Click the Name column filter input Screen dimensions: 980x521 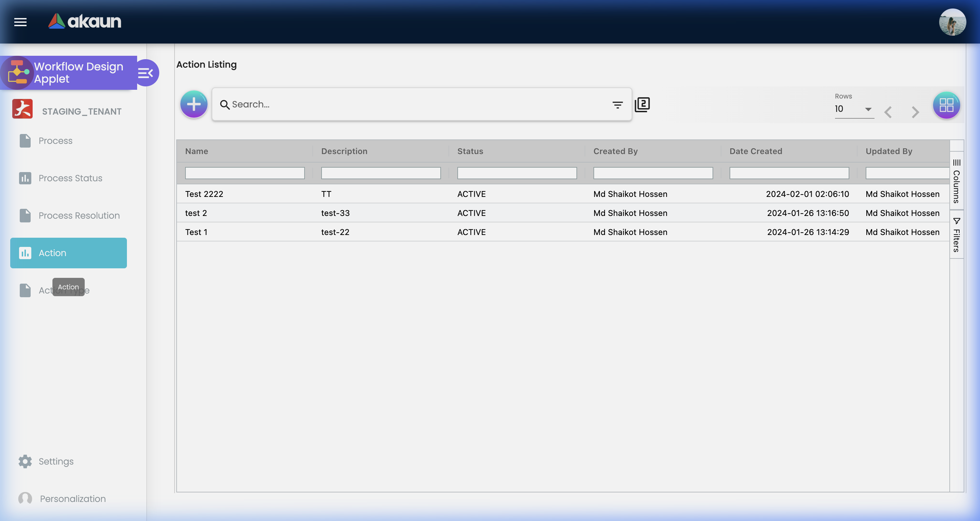click(245, 173)
